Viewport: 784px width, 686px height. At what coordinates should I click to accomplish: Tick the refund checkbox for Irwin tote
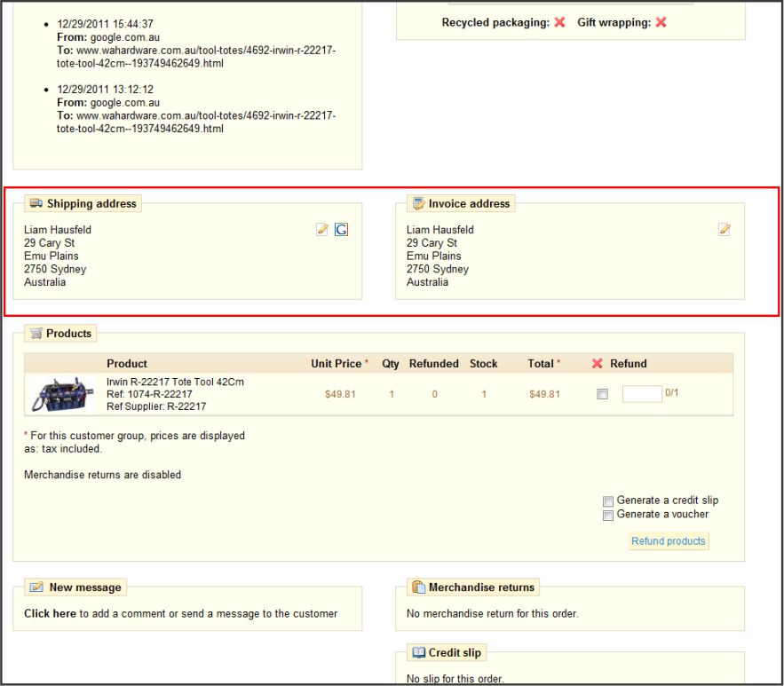click(603, 394)
